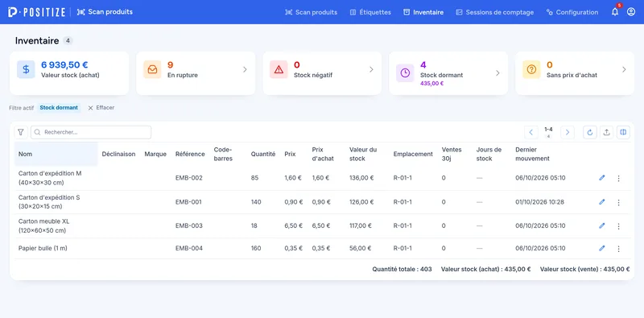This screenshot has height=318, width=644.
Task: Click the 6 939,50 € stock value figure
Action: click(x=64, y=64)
